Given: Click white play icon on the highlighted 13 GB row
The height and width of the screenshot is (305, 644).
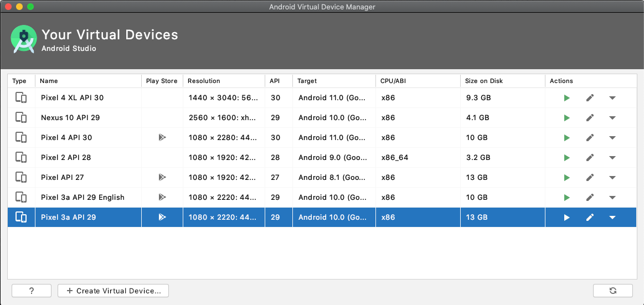Looking at the screenshot, I should pos(567,218).
